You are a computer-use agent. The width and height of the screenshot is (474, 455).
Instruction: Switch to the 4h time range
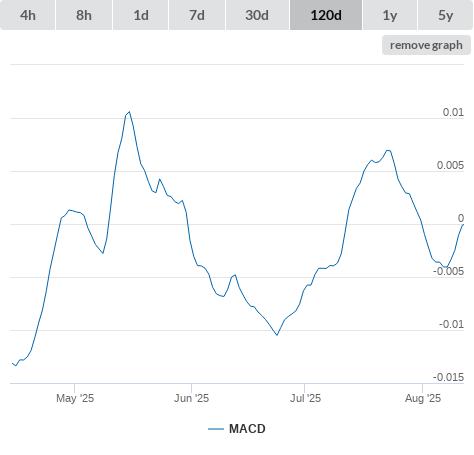[x=28, y=15]
